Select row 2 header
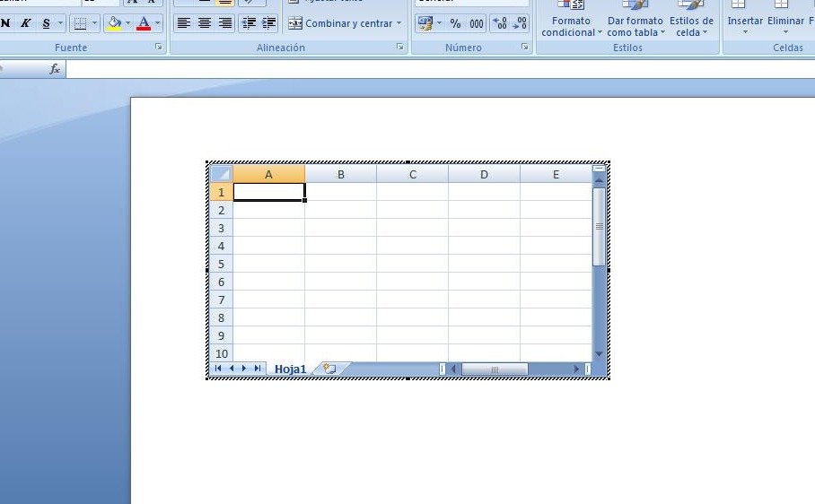The image size is (815, 504). 222,210
